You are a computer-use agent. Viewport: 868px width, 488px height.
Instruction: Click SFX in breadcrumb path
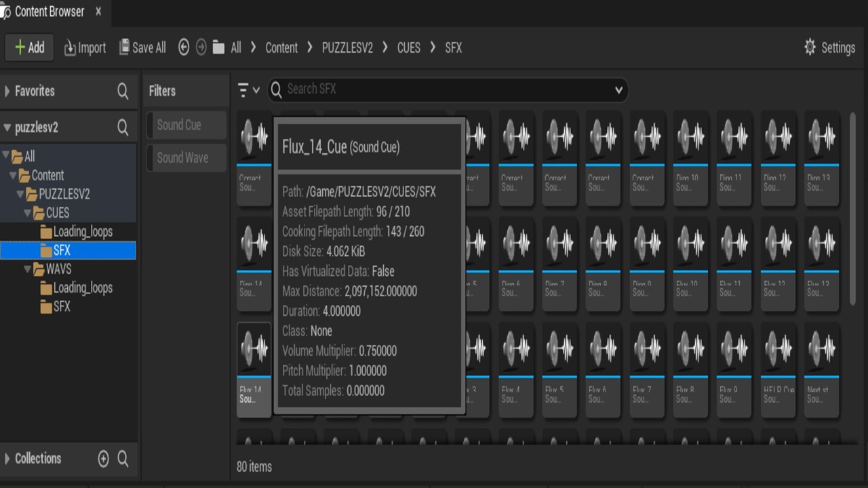pos(454,47)
